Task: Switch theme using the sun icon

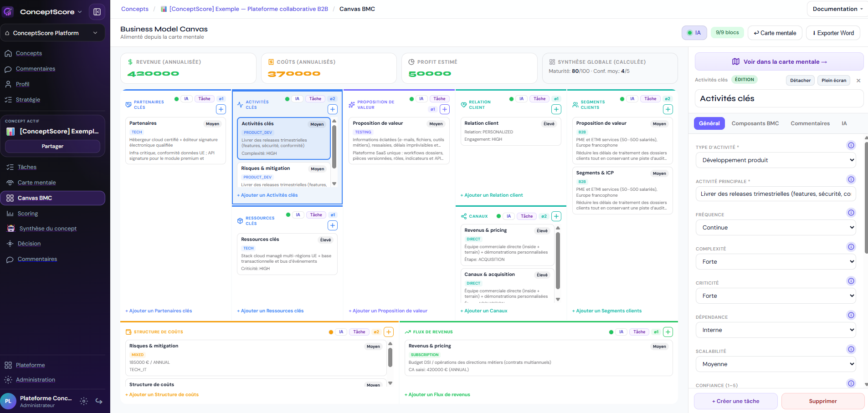Action: coord(83,401)
